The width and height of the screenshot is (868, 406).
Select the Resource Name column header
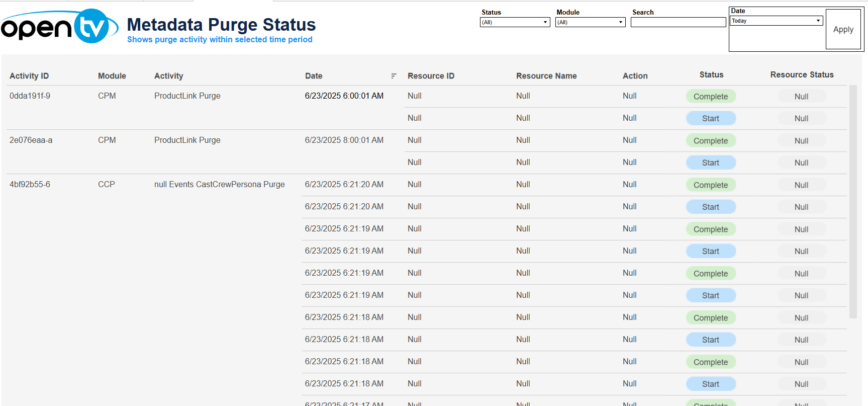point(546,76)
